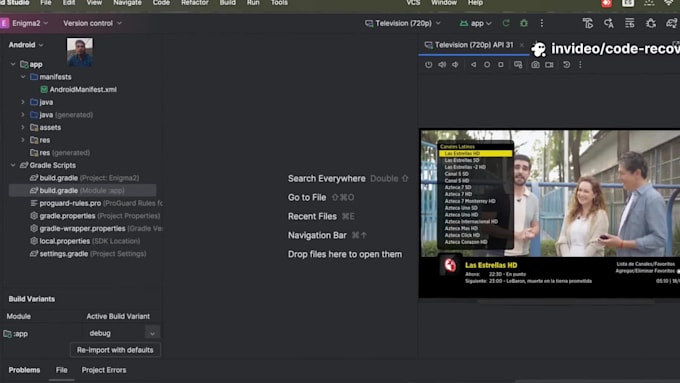The height and width of the screenshot is (383, 680).
Task: Open the Version control dropdown
Action: tap(92, 23)
